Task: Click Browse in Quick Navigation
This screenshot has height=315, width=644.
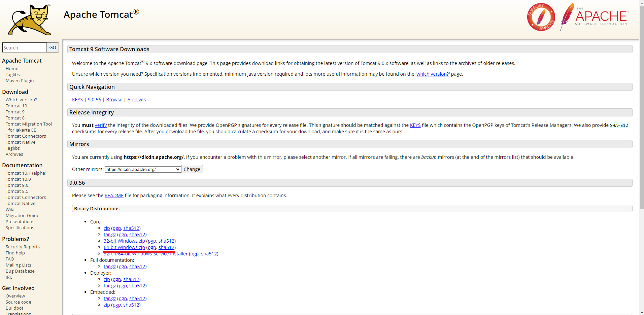Action: 114,100
